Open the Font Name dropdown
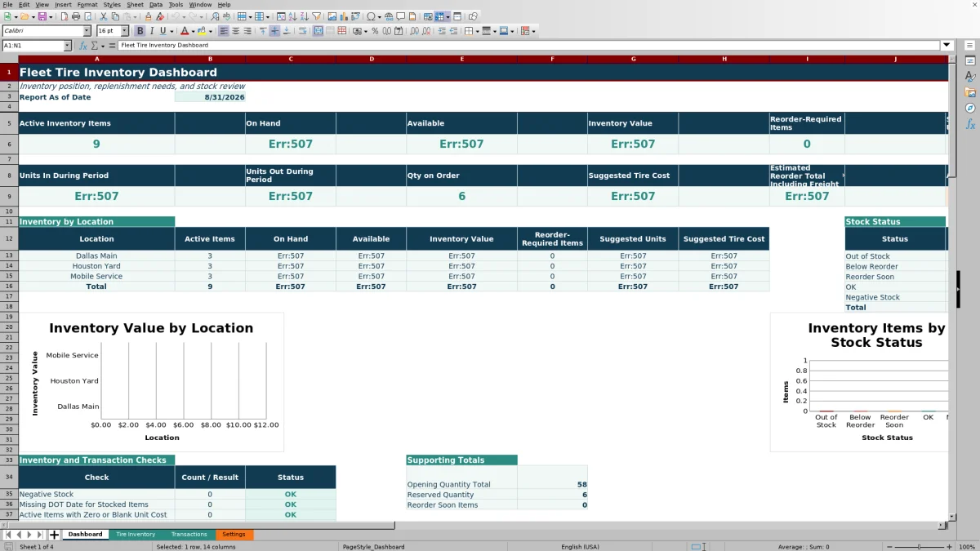The height and width of the screenshot is (551, 980). (87, 31)
